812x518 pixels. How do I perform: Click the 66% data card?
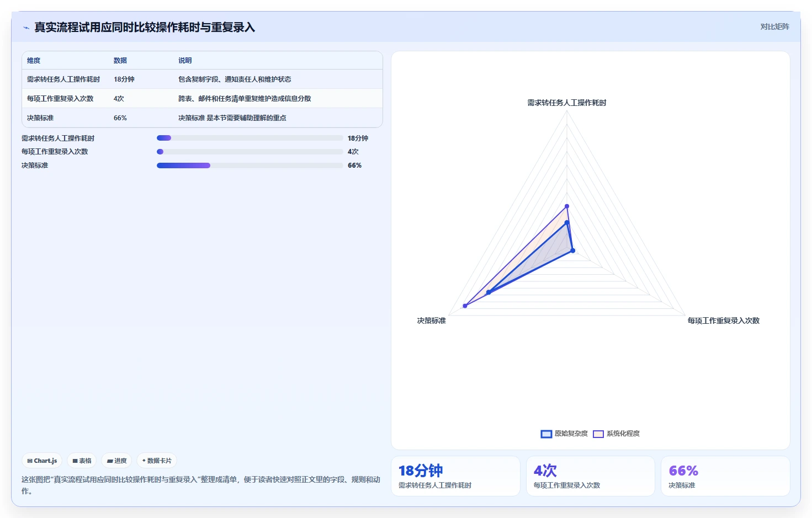(x=725, y=476)
